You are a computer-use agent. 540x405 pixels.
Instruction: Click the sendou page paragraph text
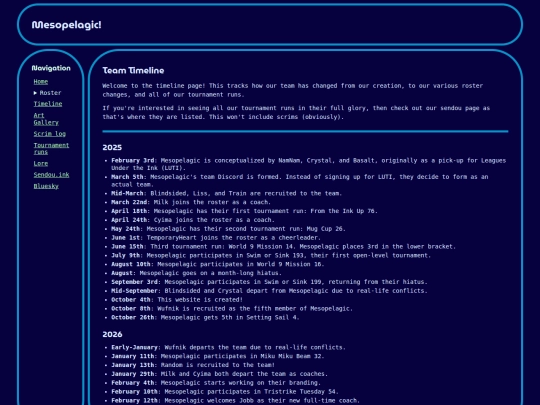click(x=296, y=113)
